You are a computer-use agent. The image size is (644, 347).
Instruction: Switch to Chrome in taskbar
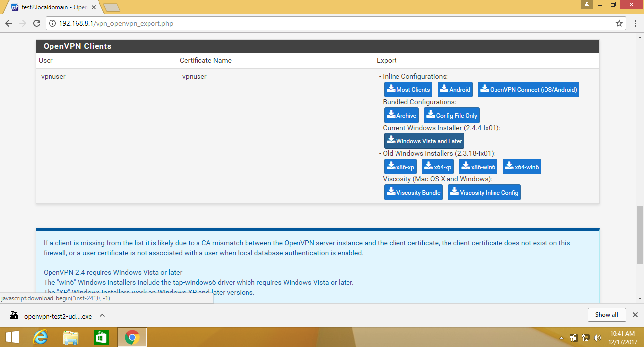pos(132,338)
